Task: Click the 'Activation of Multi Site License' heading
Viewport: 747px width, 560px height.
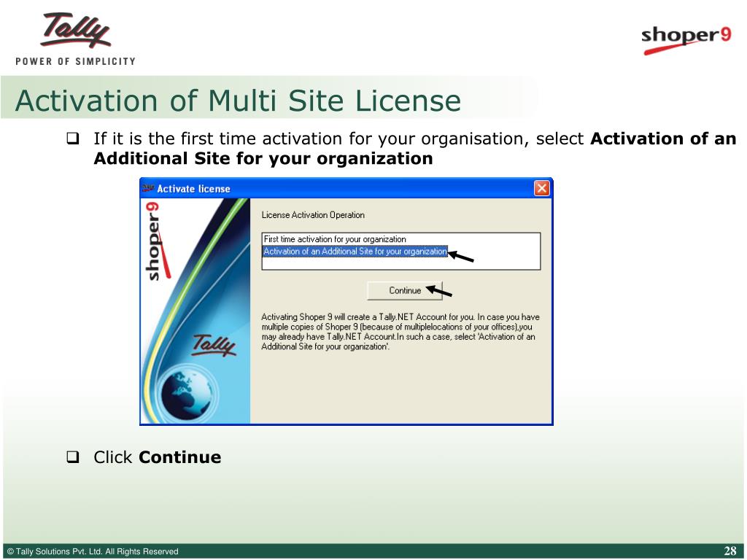Action: coord(239,101)
